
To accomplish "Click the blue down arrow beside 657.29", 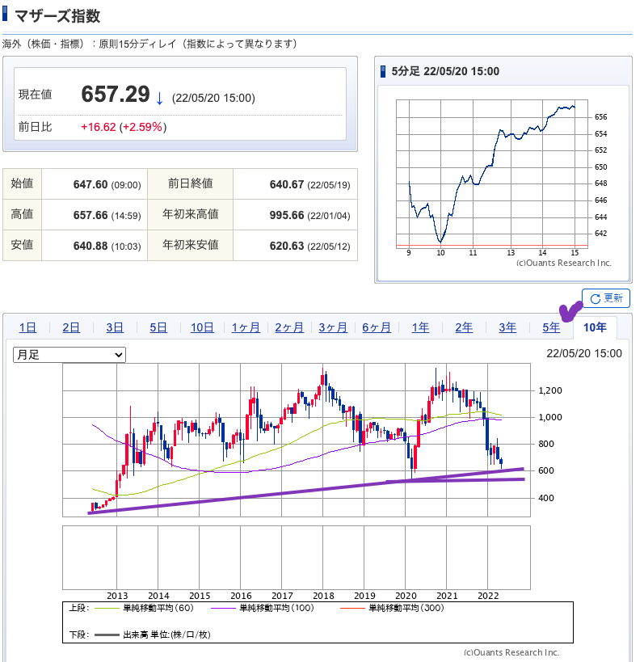I will 159,98.
